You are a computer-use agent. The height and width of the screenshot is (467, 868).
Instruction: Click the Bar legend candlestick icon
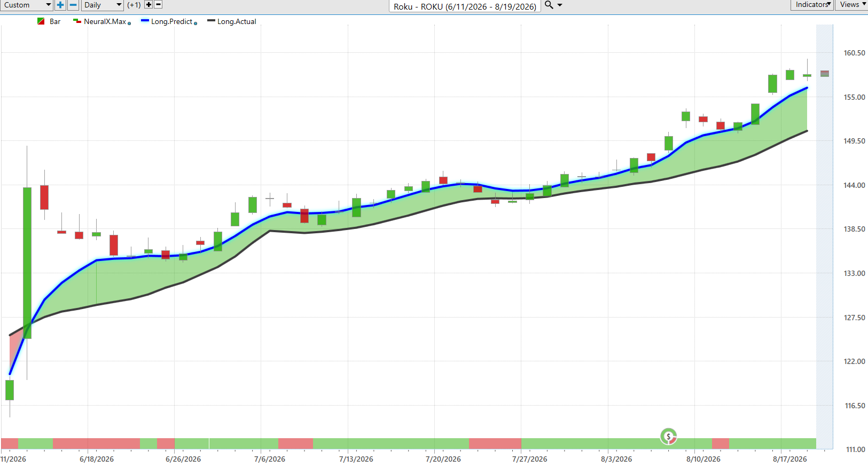41,21
